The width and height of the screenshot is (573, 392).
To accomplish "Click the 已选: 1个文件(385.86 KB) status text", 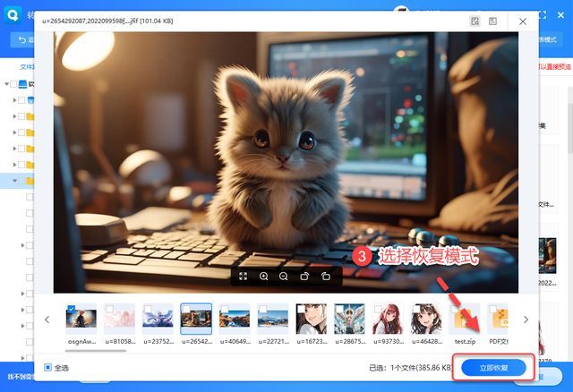I will tap(411, 368).
